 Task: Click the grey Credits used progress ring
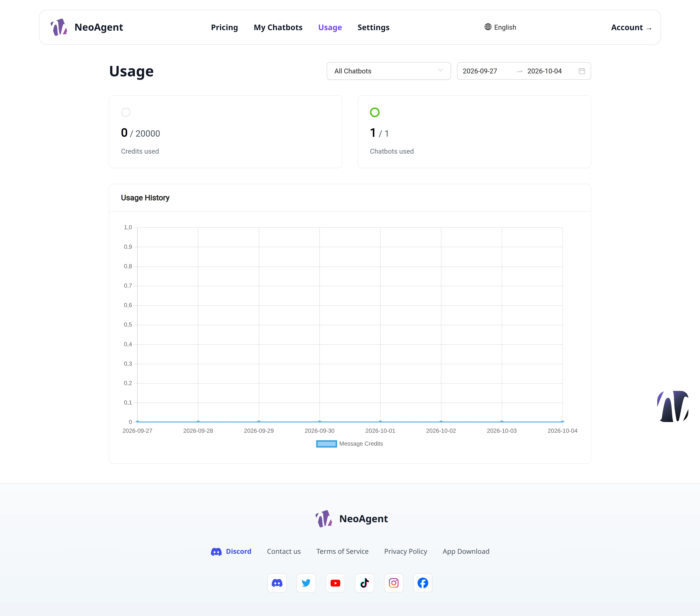(126, 112)
